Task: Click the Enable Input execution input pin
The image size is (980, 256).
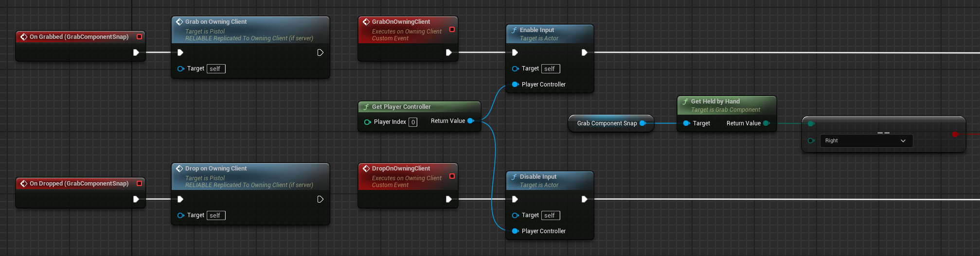Action: [515, 52]
